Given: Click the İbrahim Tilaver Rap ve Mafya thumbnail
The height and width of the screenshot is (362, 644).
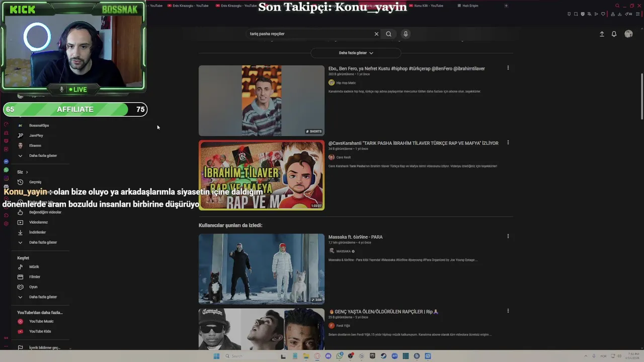Looking at the screenshot, I should 262,175.
